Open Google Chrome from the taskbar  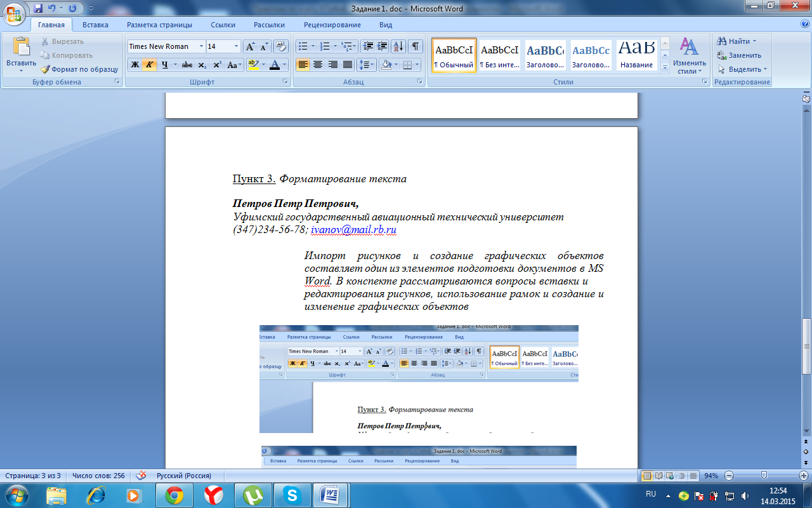coord(174,495)
